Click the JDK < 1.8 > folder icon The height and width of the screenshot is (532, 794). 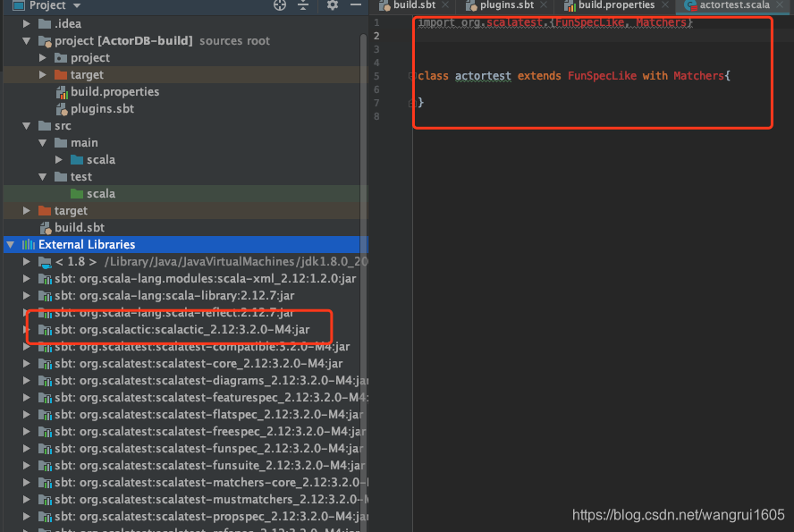pyautogui.click(x=45, y=262)
